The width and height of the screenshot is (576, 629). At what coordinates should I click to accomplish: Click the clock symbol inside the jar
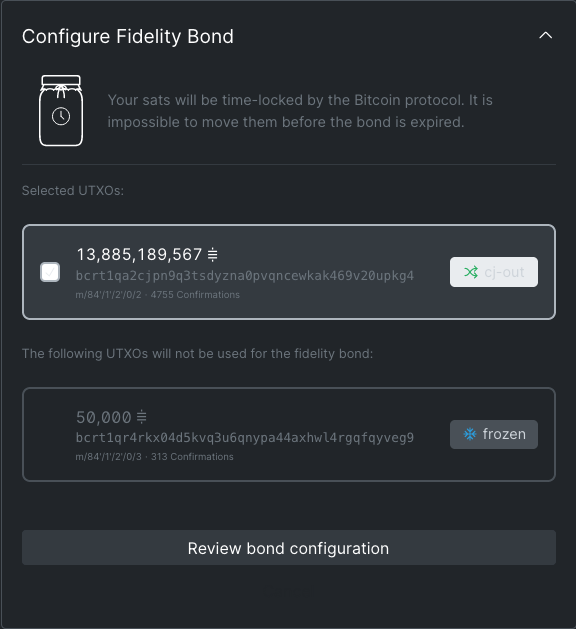tap(61, 117)
